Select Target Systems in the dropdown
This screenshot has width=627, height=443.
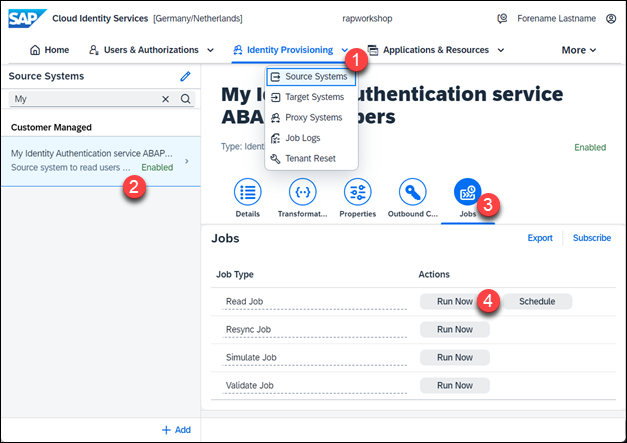pyautogui.click(x=311, y=97)
